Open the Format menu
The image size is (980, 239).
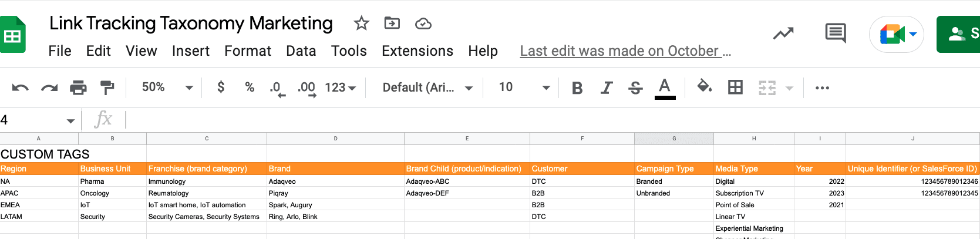point(247,51)
